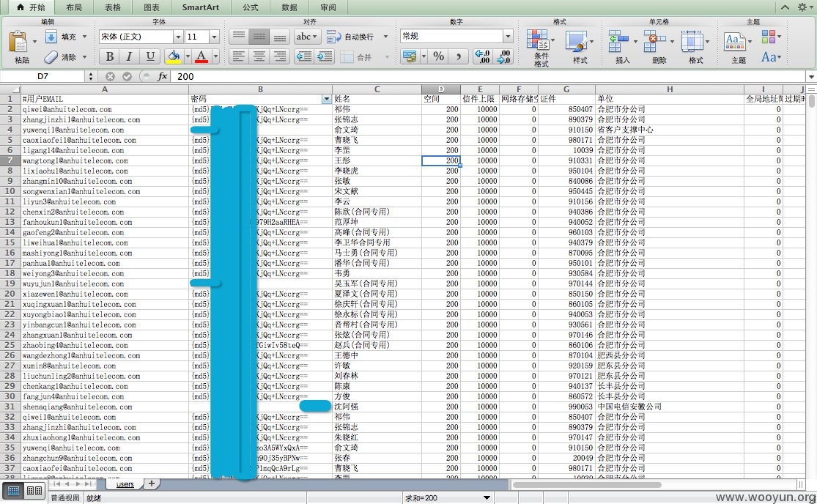Open the column B 密码 filter dropdown
The height and width of the screenshot is (504, 817).
pos(326,99)
